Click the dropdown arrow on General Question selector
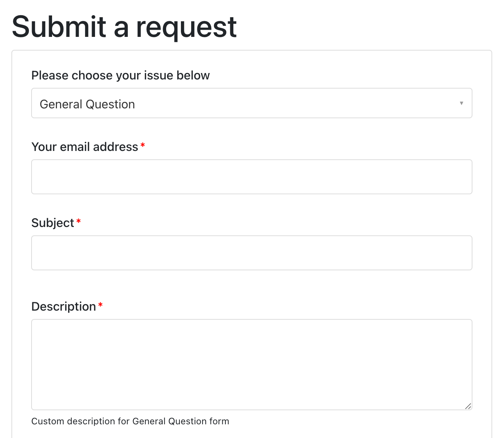504x438 pixels. tap(461, 103)
